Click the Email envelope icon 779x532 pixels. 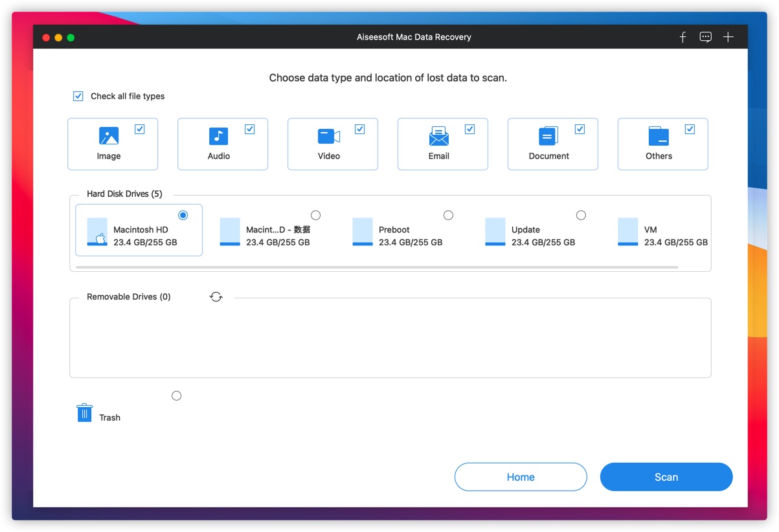(x=439, y=136)
